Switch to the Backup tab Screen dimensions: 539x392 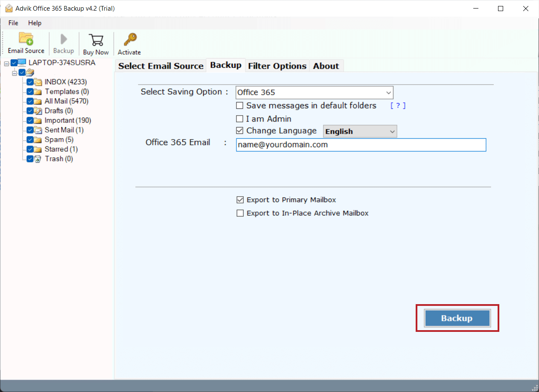[226, 65]
